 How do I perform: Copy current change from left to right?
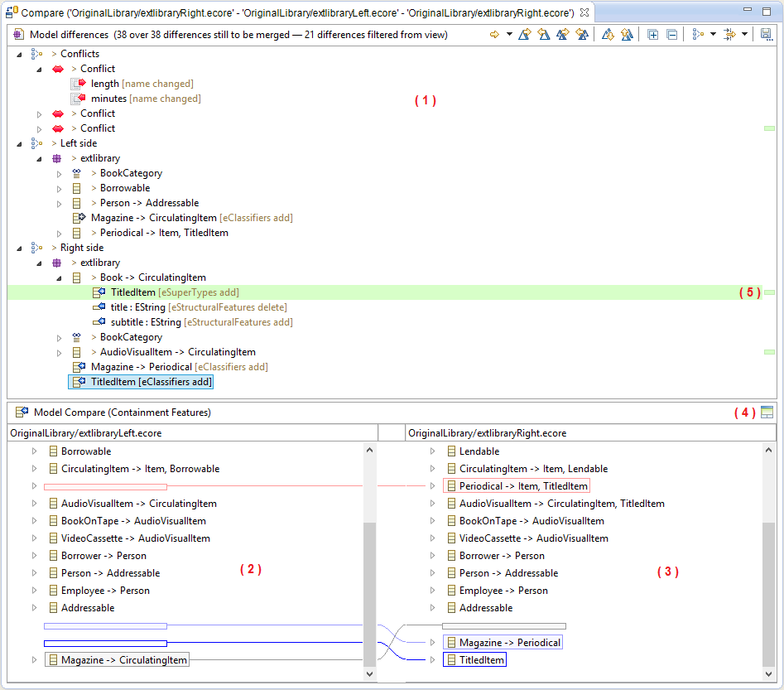click(523, 34)
